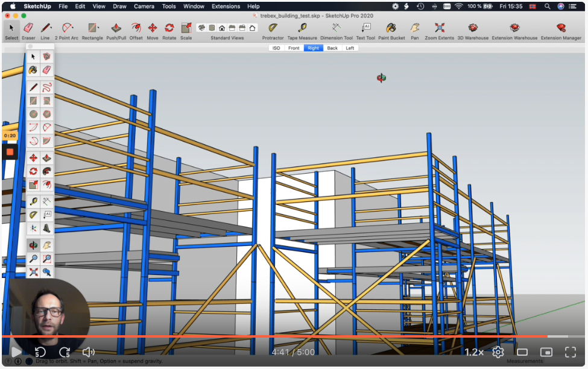This screenshot has width=588, height=369.
Task: Select the Polygon tool in the floating palette
Action: click(x=46, y=115)
